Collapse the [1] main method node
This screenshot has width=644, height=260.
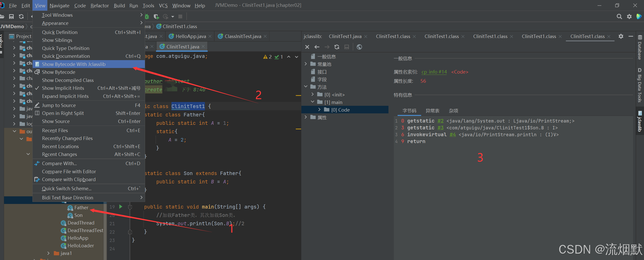313,102
